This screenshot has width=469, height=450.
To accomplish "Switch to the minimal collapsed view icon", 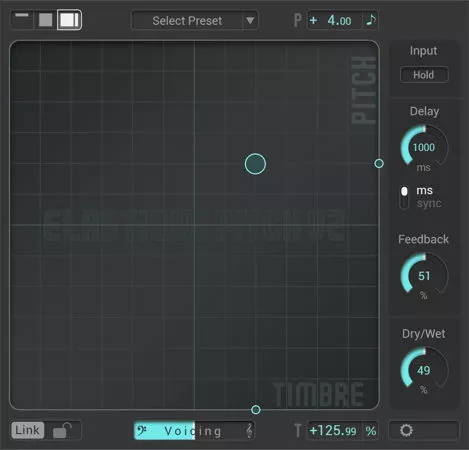I will point(22,20).
